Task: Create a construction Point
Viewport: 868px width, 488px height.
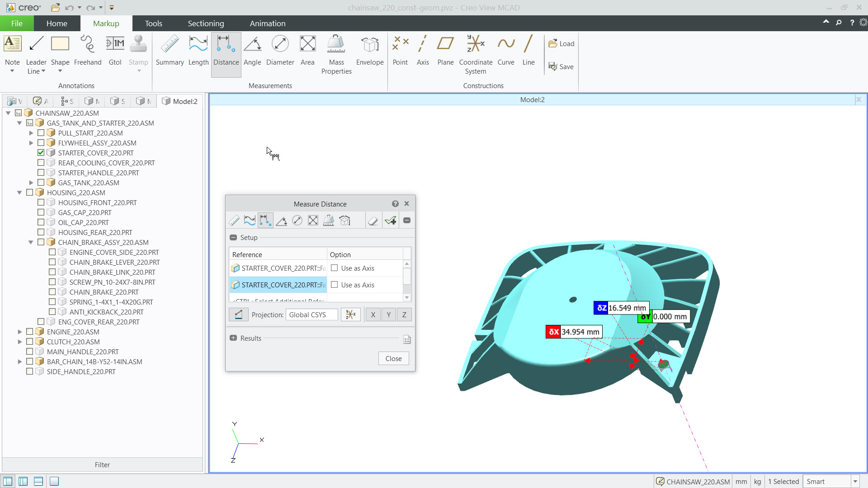Action: (x=400, y=51)
